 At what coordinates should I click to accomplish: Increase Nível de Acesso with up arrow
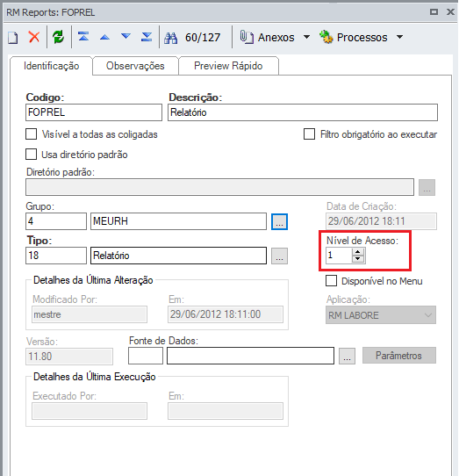click(358, 252)
